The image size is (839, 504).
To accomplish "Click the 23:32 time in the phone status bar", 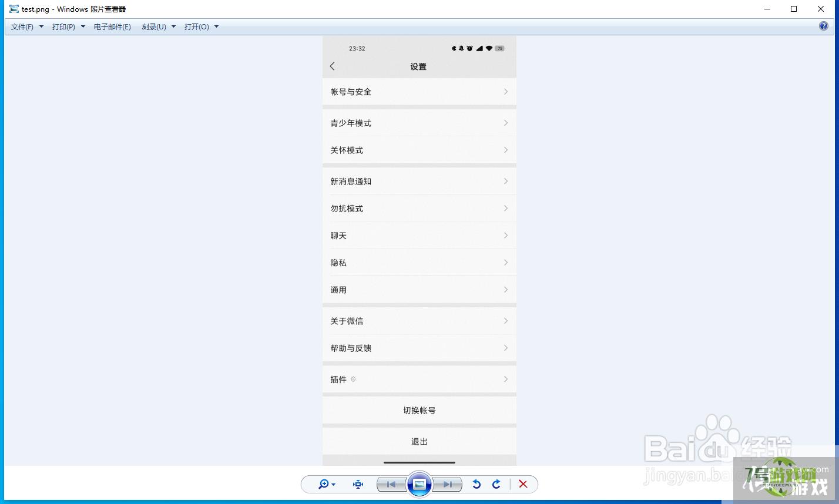I will pyautogui.click(x=357, y=49).
